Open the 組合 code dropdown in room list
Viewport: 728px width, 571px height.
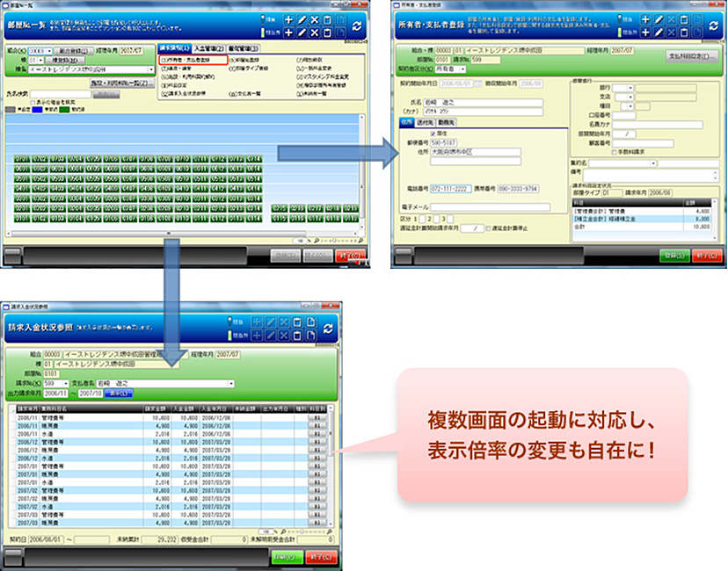tap(49, 51)
